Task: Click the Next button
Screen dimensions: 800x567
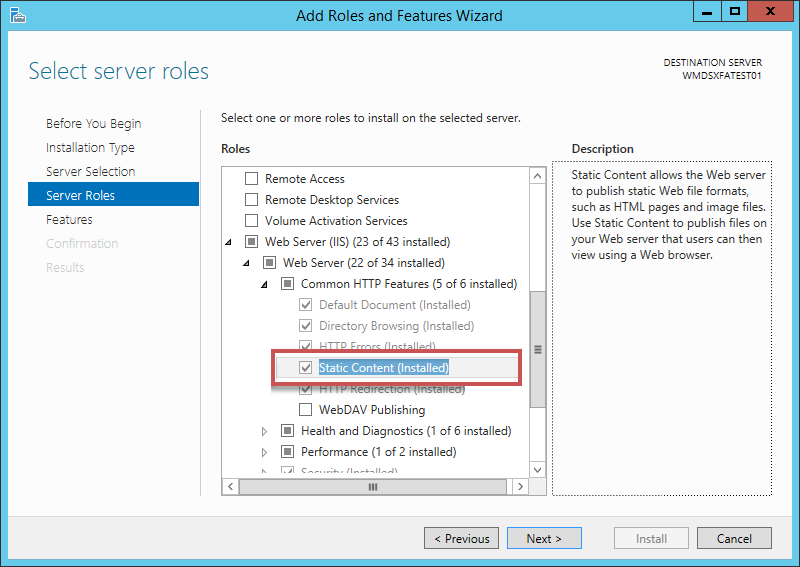Action: 544,539
